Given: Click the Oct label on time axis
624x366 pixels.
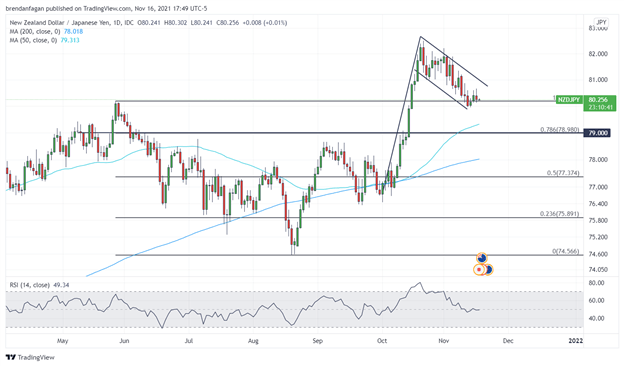Looking at the screenshot, I should coord(382,341).
